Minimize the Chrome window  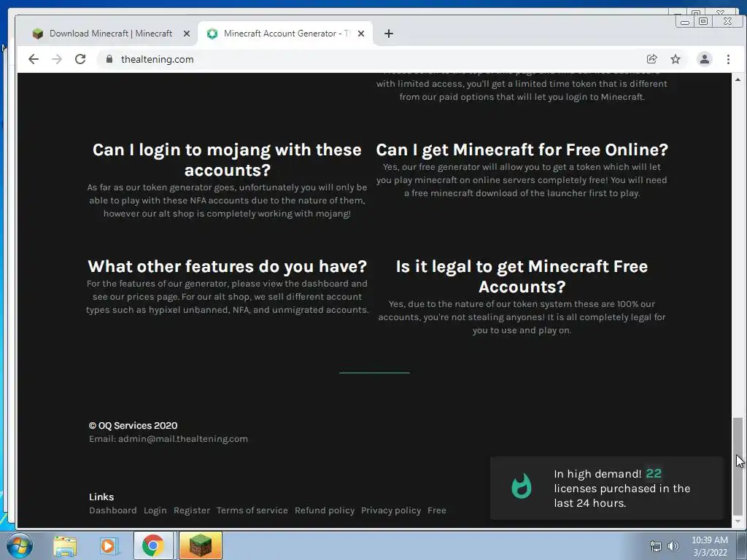(x=685, y=21)
